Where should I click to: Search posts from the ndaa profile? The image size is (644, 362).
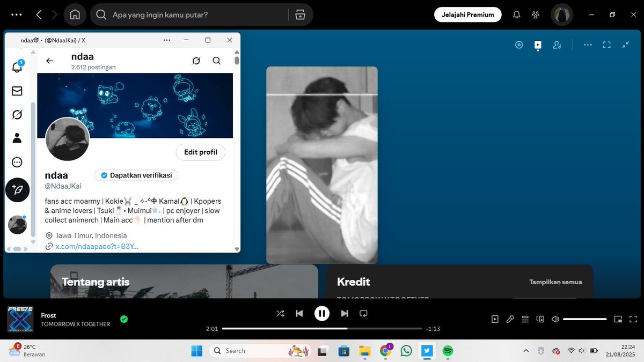pos(217,61)
